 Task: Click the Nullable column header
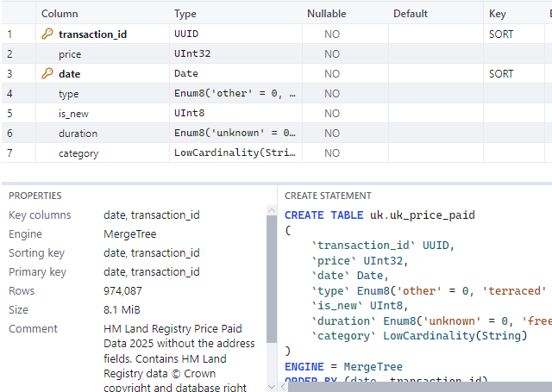(x=326, y=14)
